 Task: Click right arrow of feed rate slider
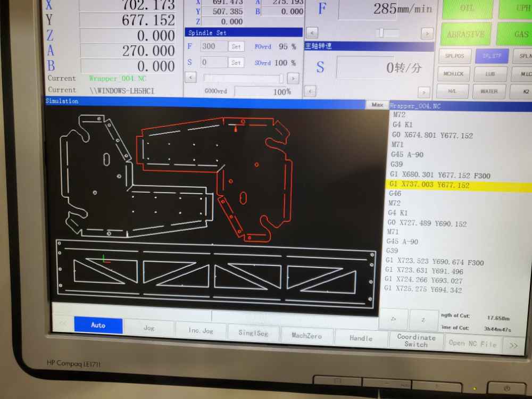tap(427, 34)
